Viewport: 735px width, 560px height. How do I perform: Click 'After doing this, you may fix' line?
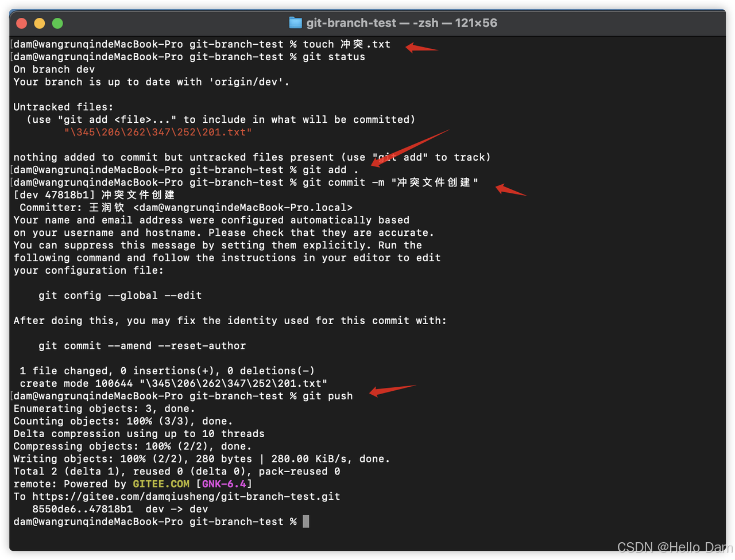(x=230, y=321)
